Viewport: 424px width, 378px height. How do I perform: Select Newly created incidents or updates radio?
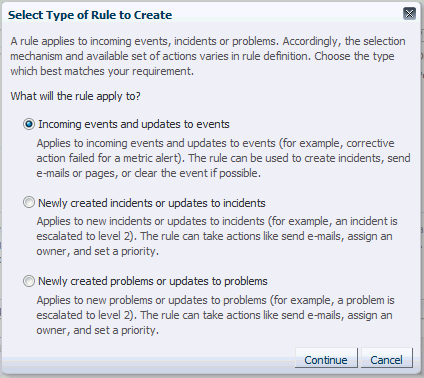[29, 202]
